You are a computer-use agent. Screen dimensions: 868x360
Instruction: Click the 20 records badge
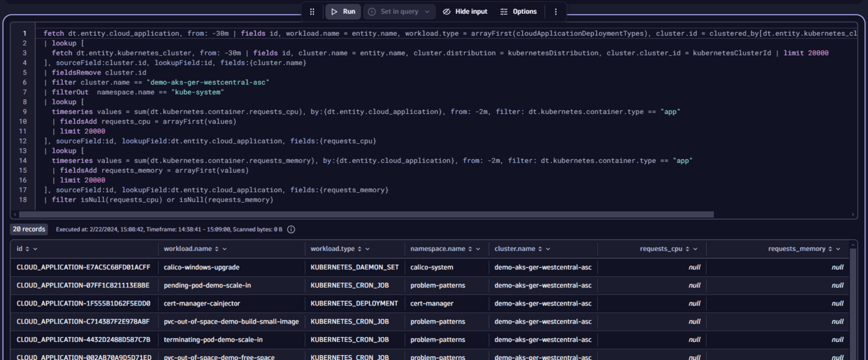tap(29, 229)
